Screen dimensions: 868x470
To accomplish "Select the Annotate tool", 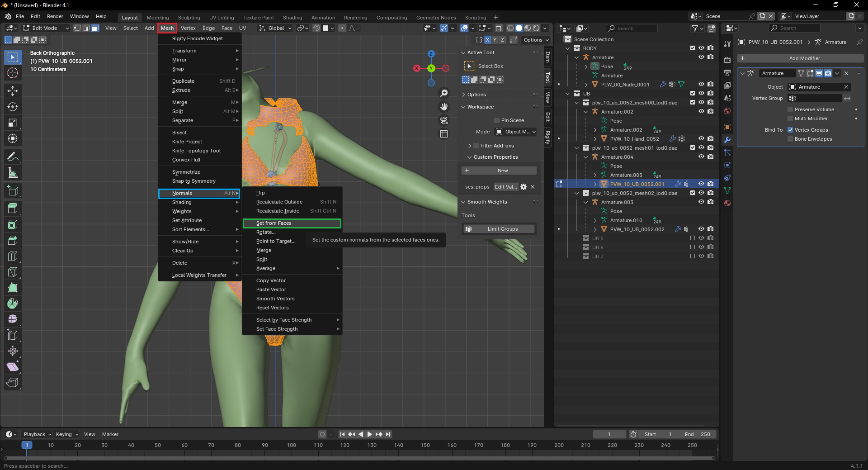I will tap(13, 156).
